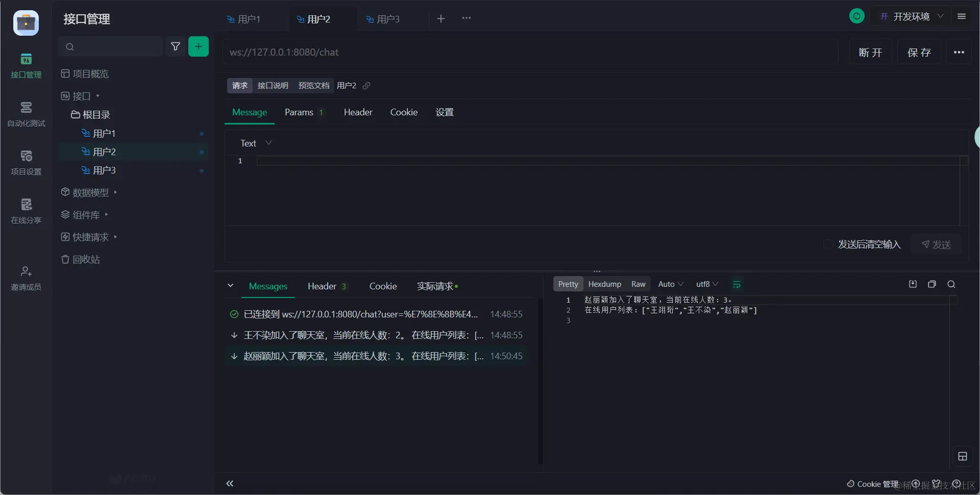Open the 邀请成员 sidebar section
The image size is (980, 495).
coord(26,278)
